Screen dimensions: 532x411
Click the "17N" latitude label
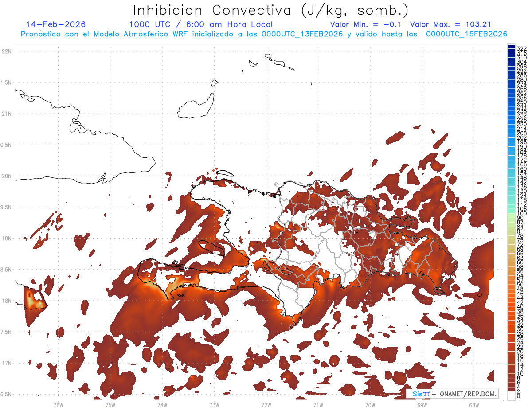[x=6, y=363]
